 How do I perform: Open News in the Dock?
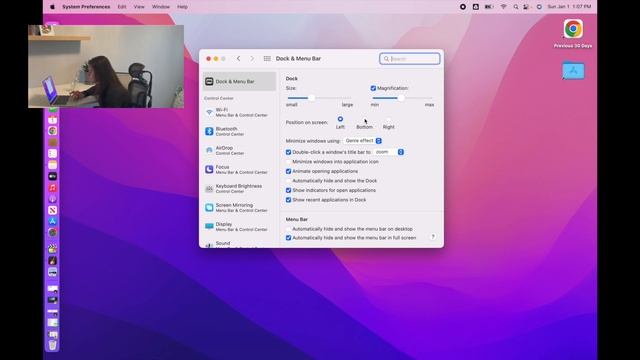pyautogui.click(x=53, y=210)
